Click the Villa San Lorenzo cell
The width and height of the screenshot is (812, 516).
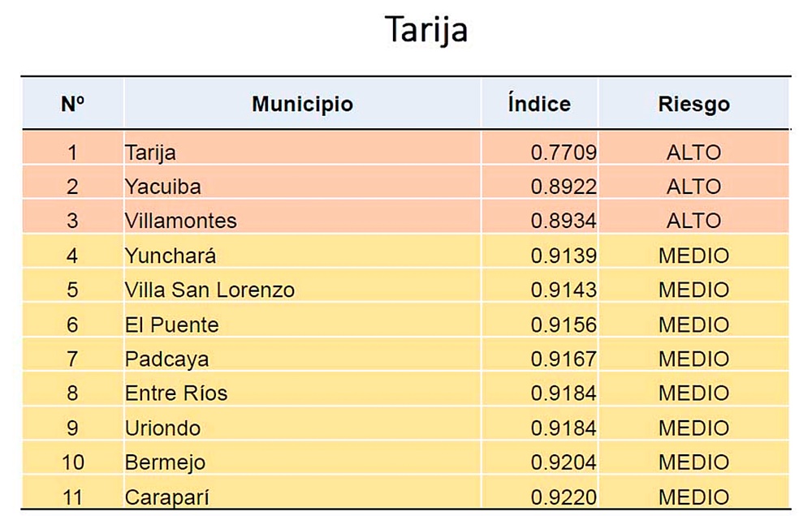[302, 290]
